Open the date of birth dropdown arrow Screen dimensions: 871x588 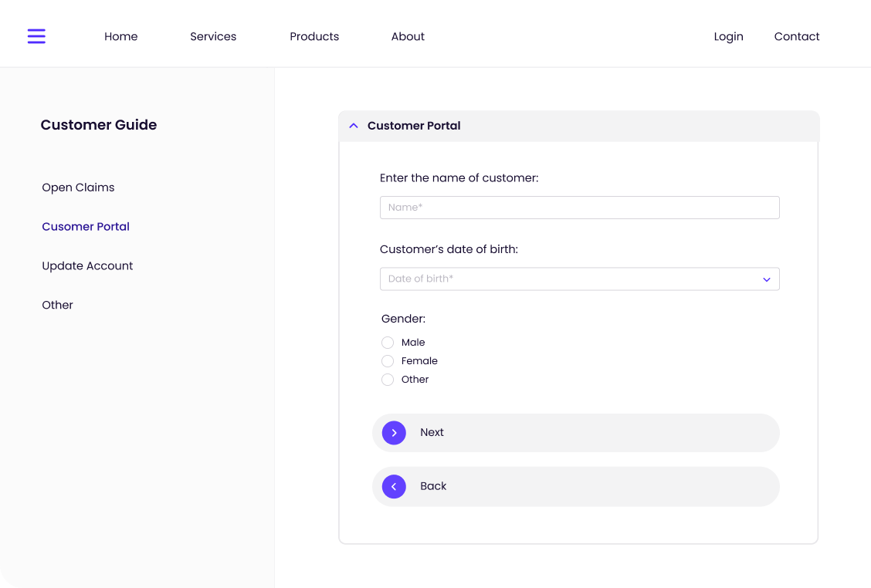[766, 279]
